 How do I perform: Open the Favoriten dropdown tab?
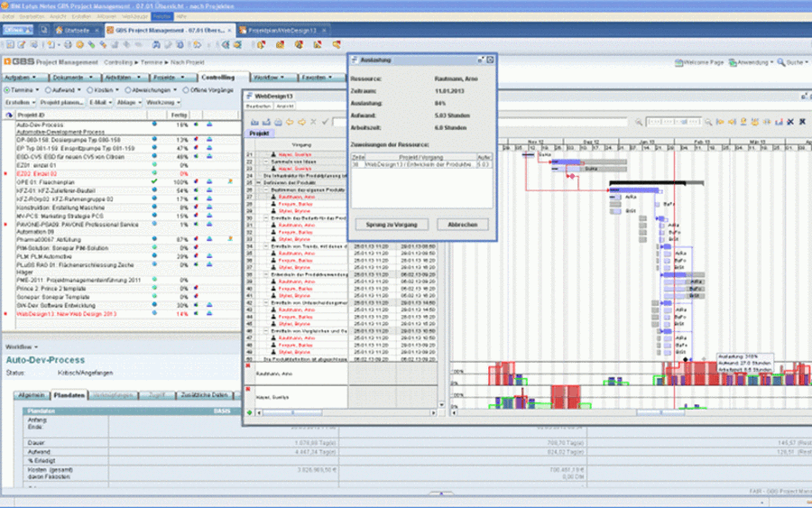[x=317, y=78]
